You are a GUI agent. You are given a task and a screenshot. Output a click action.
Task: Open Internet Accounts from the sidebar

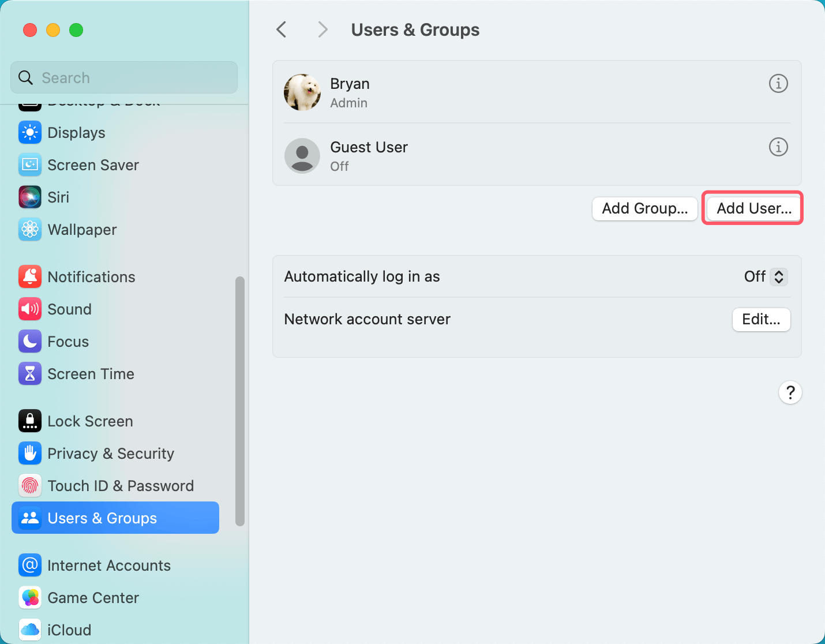(x=108, y=565)
